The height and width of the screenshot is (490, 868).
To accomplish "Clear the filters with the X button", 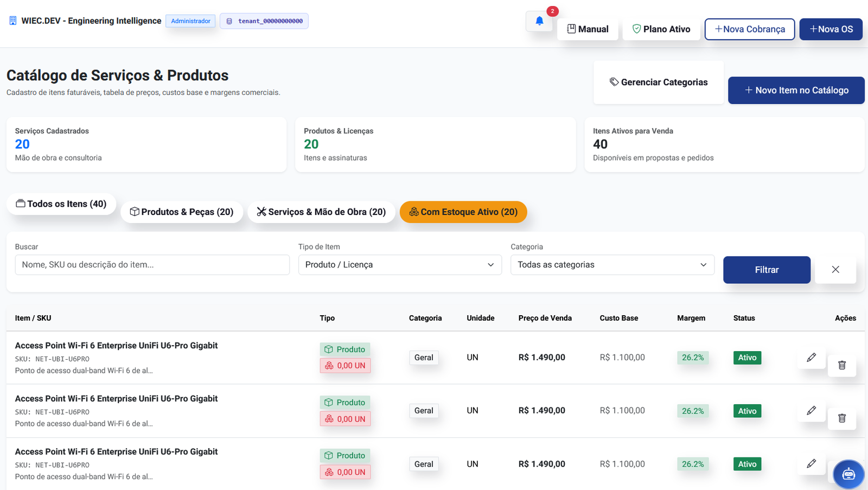I will tap(835, 270).
